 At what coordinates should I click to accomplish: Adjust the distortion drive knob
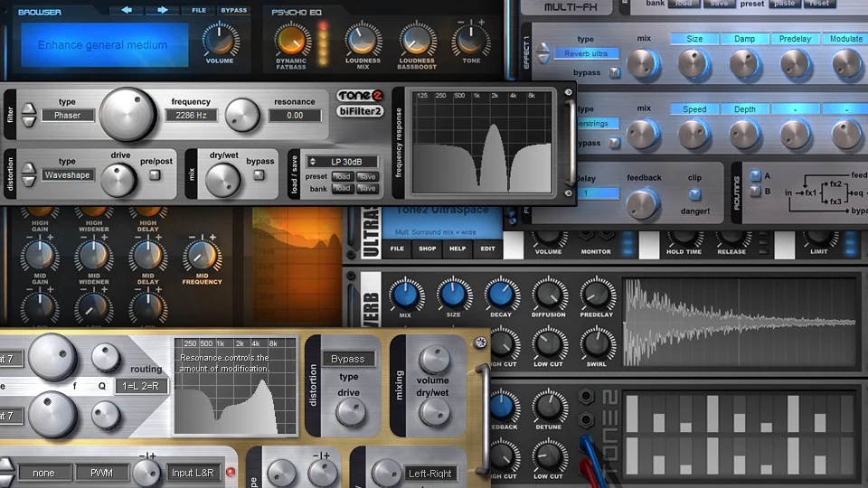pos(118,180)
